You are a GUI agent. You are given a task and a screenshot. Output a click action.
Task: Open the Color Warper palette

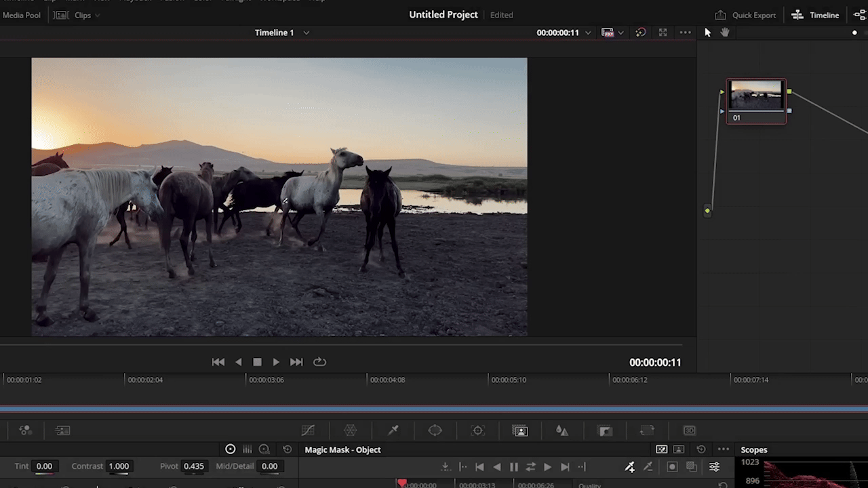point(351,430)
